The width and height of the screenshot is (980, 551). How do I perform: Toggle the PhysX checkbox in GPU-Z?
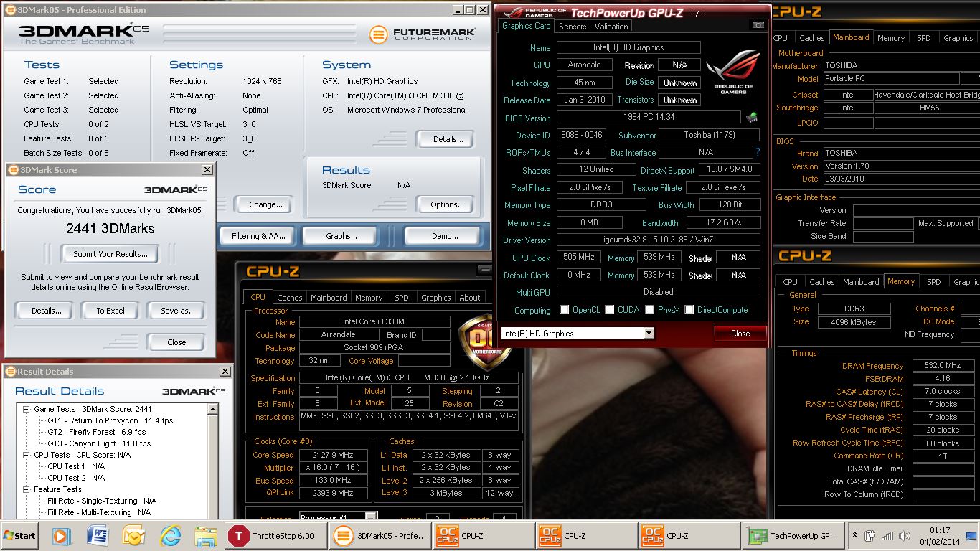pos(650,310)
